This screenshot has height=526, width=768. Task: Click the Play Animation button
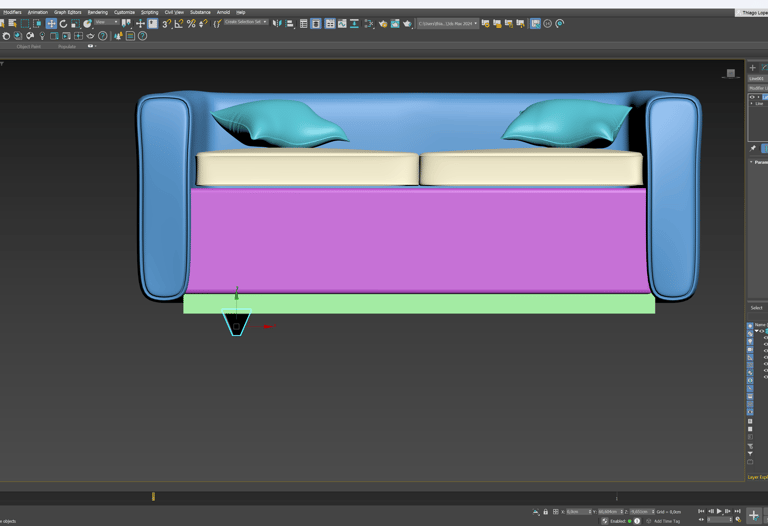pos(719,511)
